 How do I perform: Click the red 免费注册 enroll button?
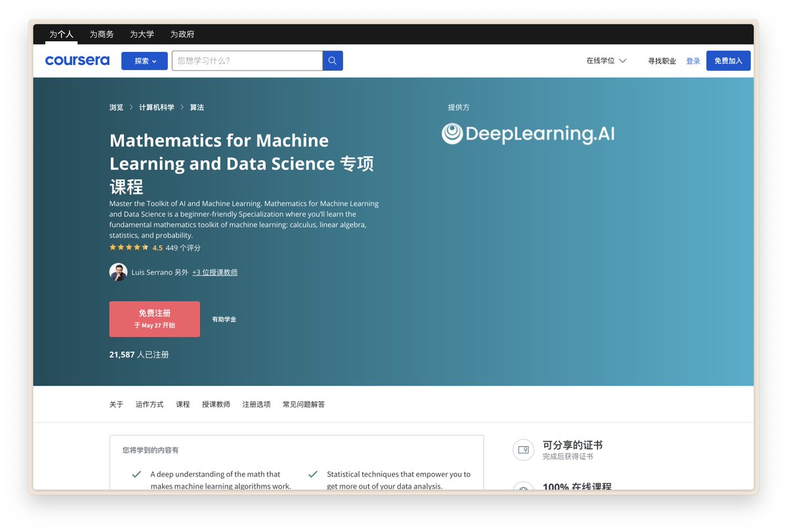[x=155, y=319]
